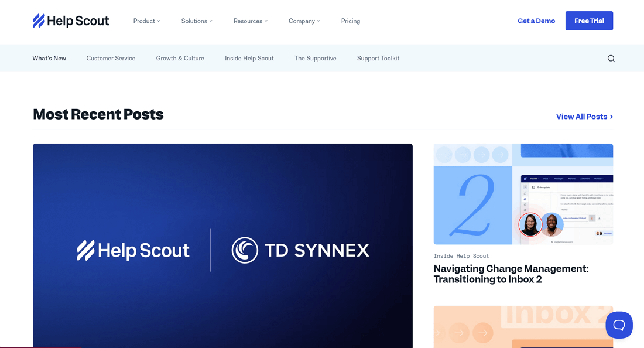Click the Inside Help Scout post category label

pos(461,256)
